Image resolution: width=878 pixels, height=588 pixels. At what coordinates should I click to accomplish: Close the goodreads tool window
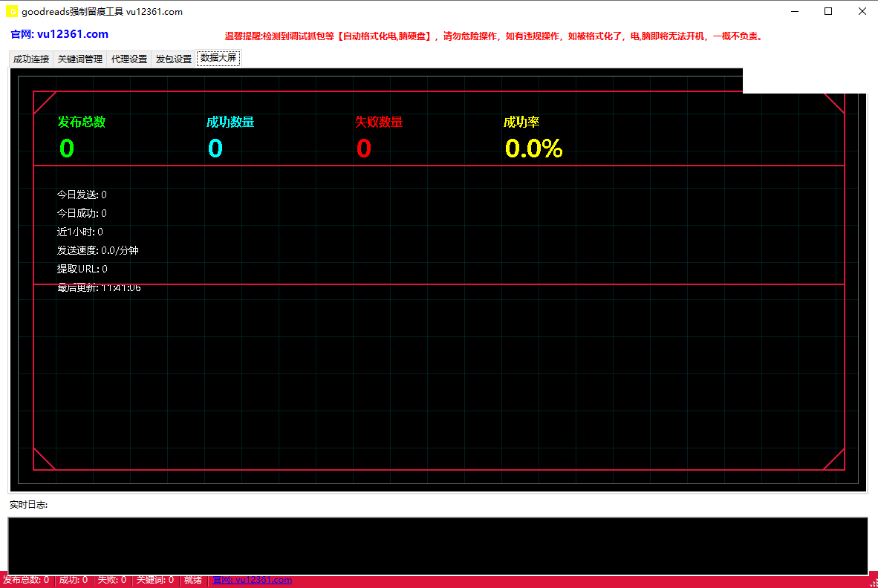pyautogui.click(x=862, y=12)
